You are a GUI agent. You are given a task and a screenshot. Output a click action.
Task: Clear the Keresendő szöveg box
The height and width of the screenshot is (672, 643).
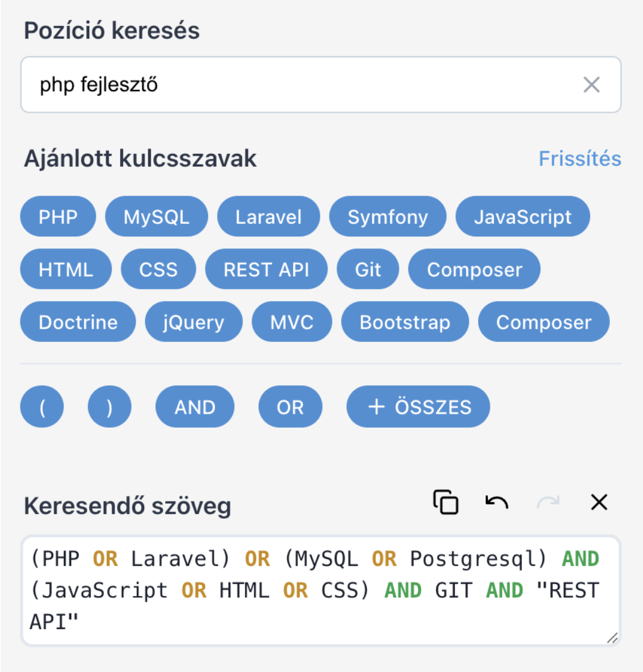coord(598,502)
